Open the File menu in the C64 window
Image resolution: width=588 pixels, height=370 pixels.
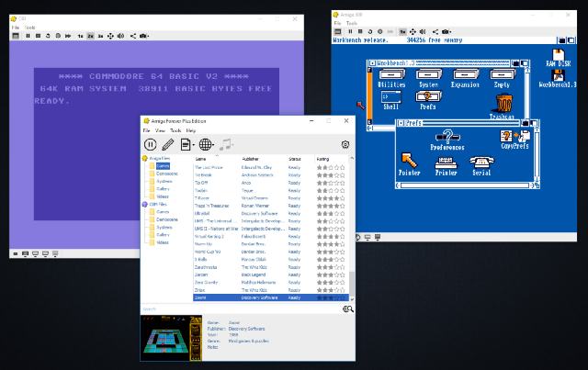pyautogui.click(x=16, y=28)
